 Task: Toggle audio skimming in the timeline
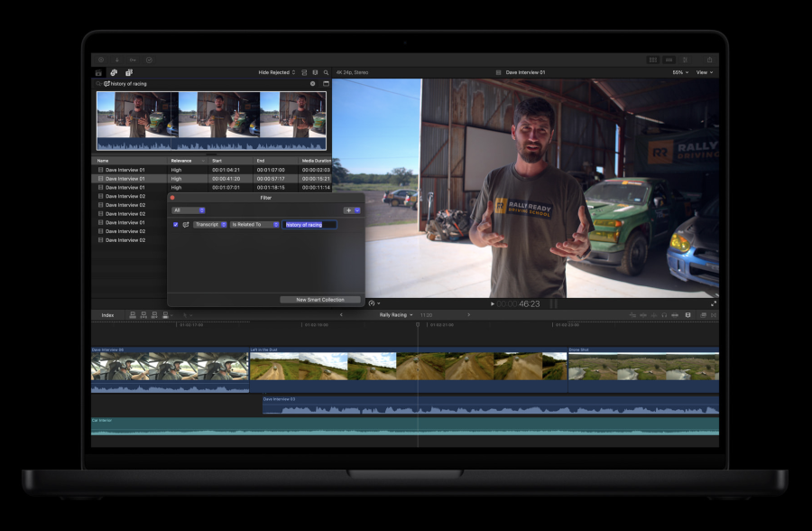[653, 315]
